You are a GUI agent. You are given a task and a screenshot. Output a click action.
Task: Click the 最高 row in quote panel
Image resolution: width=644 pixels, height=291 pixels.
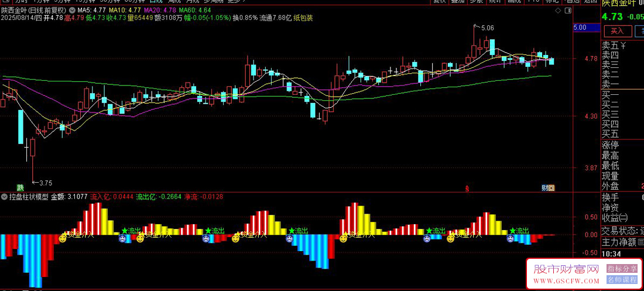pos(622,156)
